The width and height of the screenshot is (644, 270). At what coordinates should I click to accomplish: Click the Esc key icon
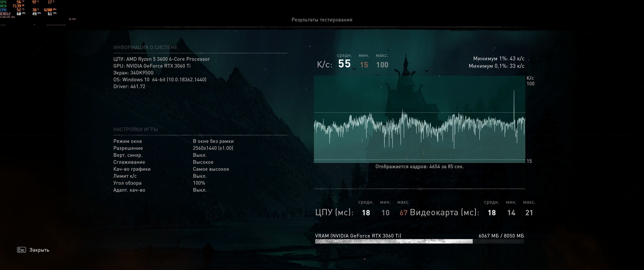coord(22,250)
